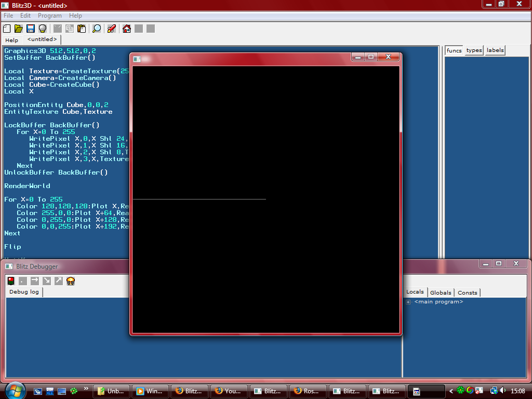Viewport: 532px width, 399px height.
Task: Click the Step Over arrow in debugger
Action: pos(35,281)
